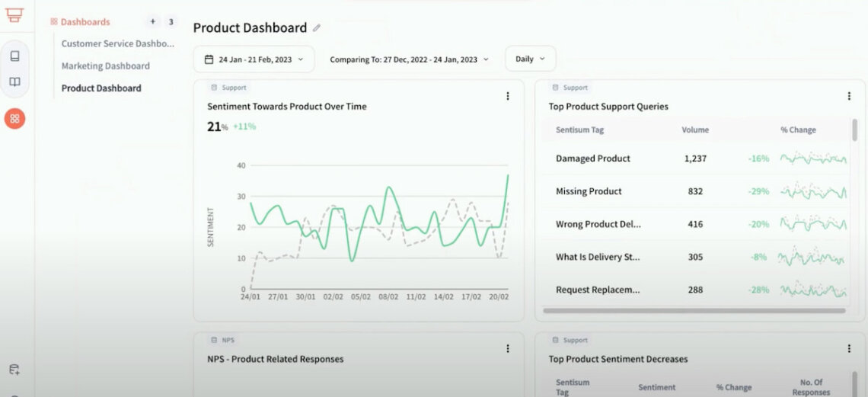Click the -16% change value
The height and width of the screenshot is (397, 868).
(759, 158)
